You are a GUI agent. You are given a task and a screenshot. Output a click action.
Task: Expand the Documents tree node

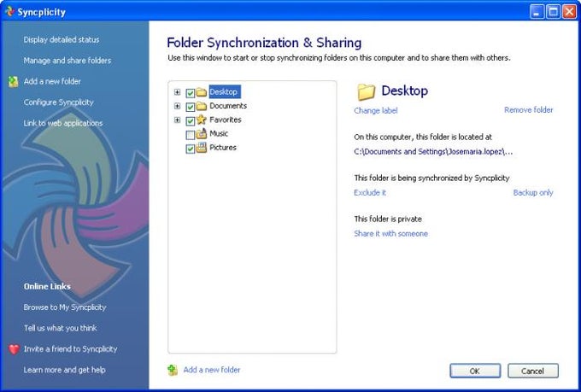[178, 106]
